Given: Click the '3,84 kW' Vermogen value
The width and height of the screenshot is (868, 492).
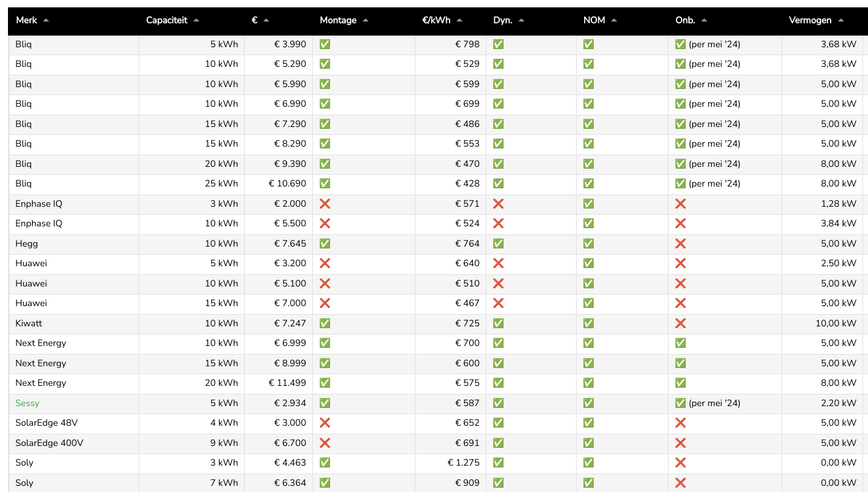Looking at the screenshot, I should pyautogui.click(x=839, y=223).
